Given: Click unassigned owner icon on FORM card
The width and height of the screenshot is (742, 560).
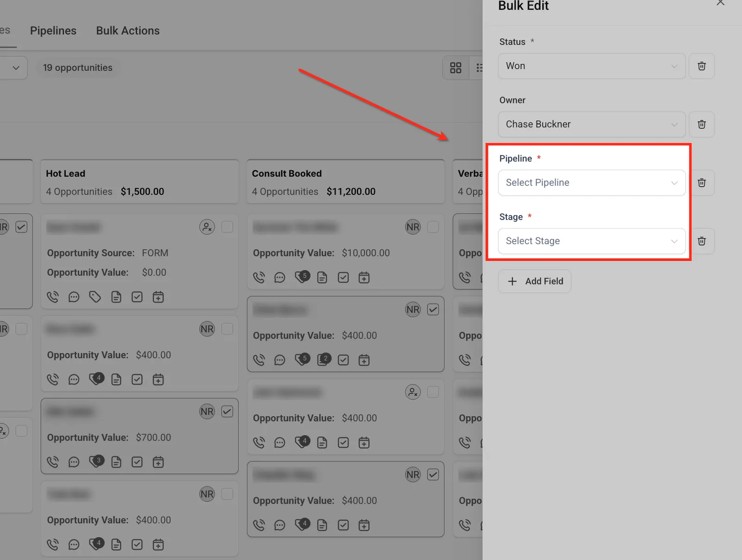Looking at the screenshot, I should click(x=207, y=227).
